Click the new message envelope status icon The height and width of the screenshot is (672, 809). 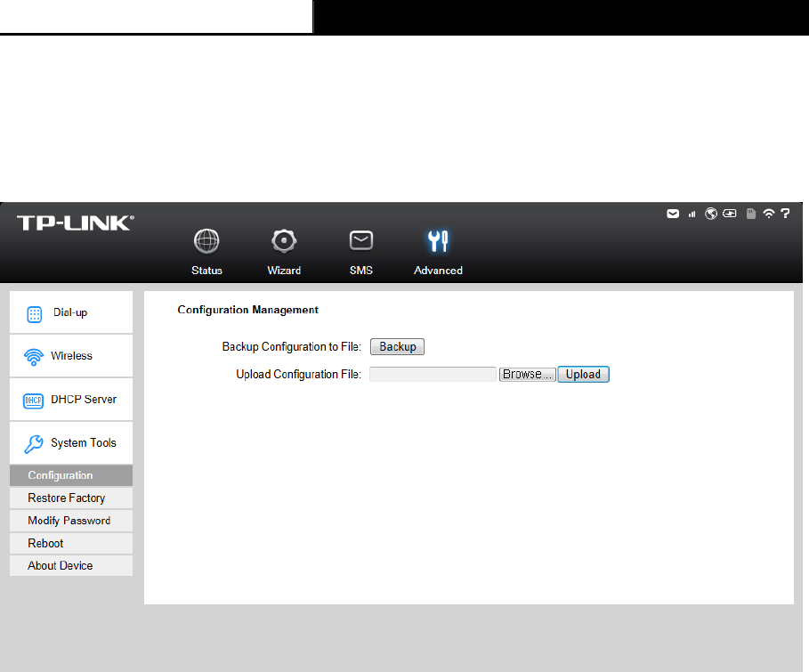coord(673,214)
